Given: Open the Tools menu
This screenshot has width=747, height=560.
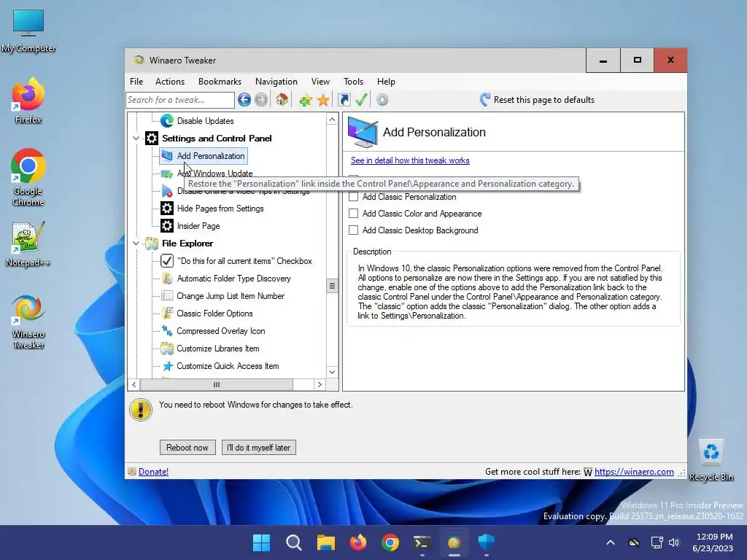Looking at the screenshot, I should [x=354, y=82].
